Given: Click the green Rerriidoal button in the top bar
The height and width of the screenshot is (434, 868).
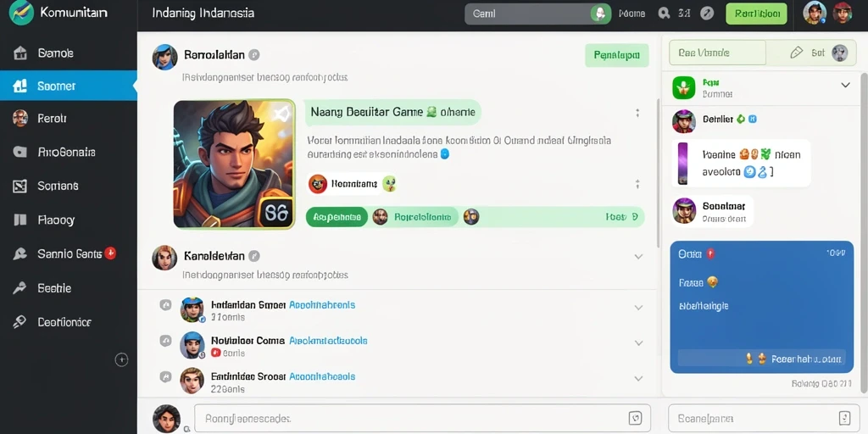Looking at the screenshot, I should coord(756,14).
